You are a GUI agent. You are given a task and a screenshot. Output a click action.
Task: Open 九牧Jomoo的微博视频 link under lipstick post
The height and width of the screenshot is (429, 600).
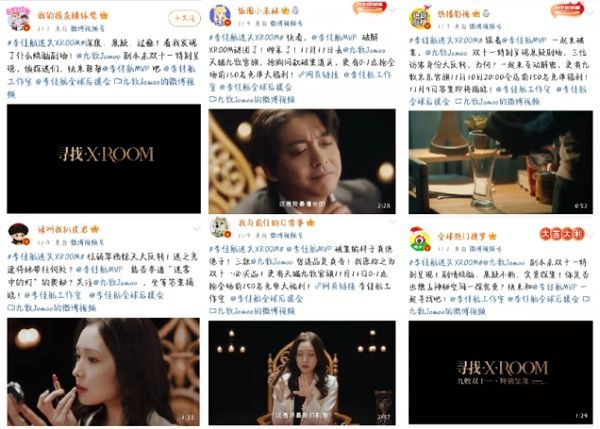[x=52, y=308]
